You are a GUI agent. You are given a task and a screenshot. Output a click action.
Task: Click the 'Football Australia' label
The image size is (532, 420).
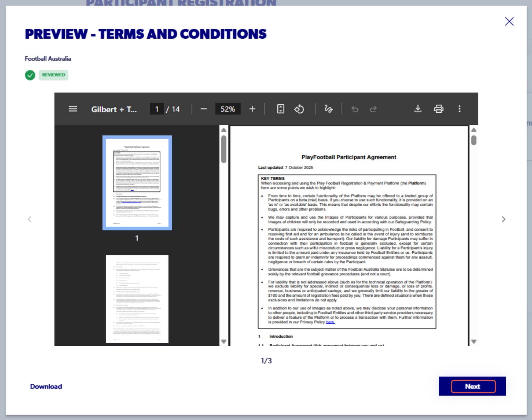[48, 59]
